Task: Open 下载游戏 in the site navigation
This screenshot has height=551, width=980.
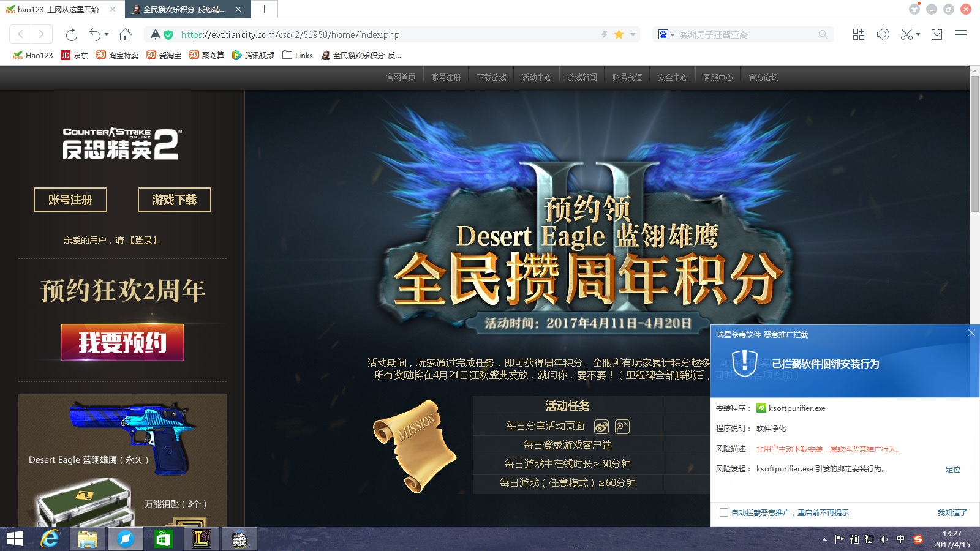Action: tap(492, 77)
